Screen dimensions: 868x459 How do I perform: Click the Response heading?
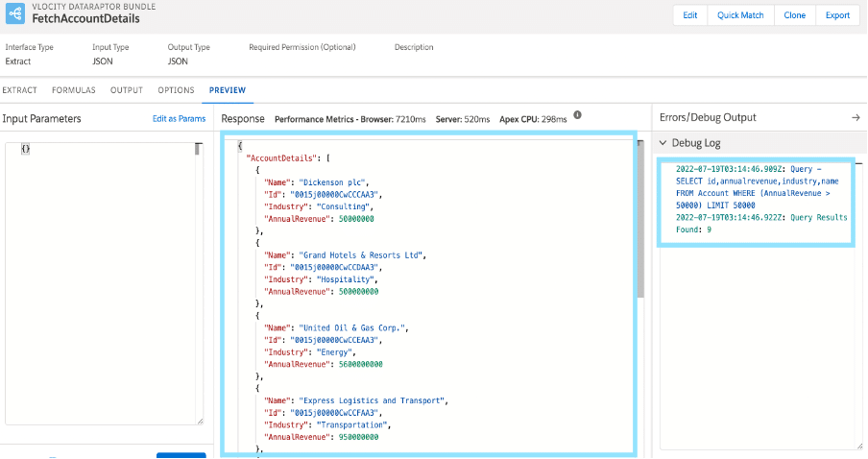[x=243, y=118]
